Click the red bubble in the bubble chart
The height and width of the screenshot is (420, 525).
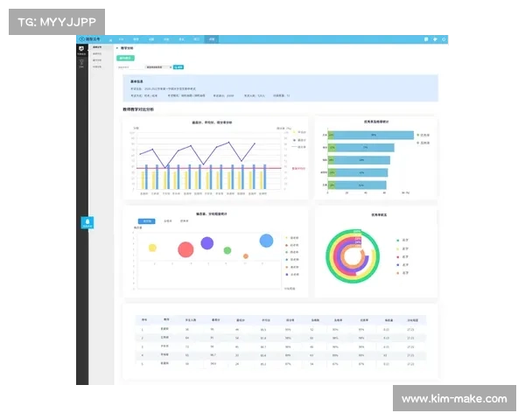(x=185, y=250)
